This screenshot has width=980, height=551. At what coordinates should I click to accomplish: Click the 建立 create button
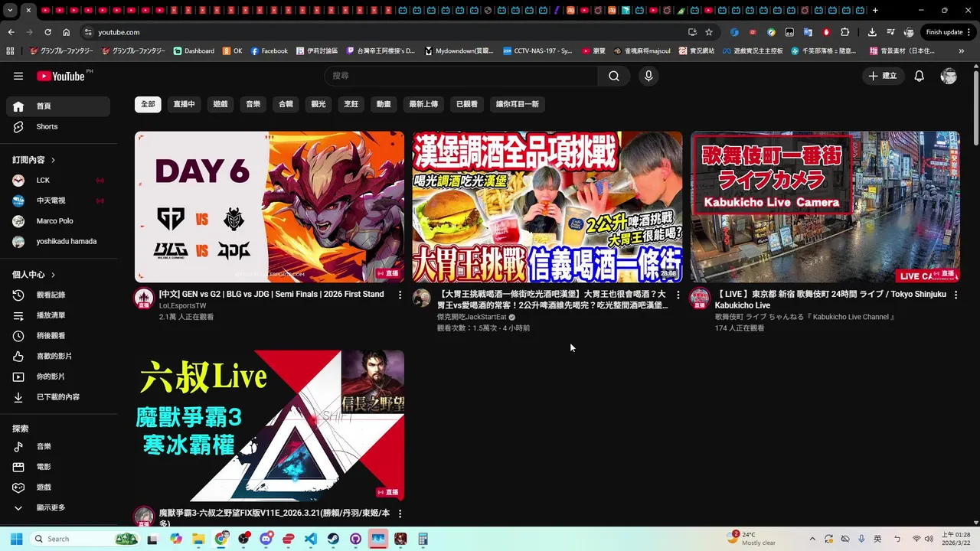[883, 76]
